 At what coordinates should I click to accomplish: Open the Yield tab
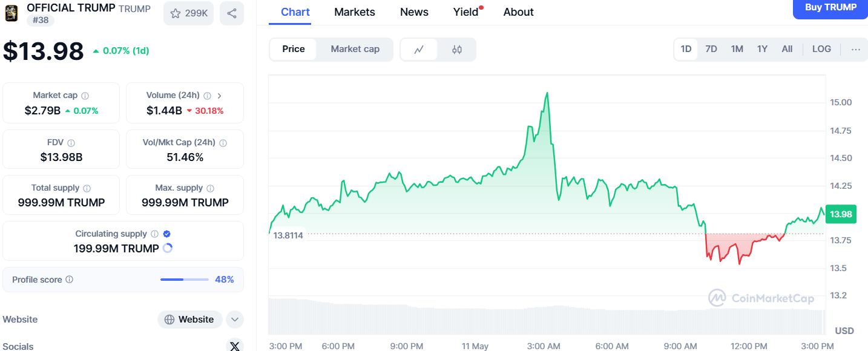(x=466, y=12)
